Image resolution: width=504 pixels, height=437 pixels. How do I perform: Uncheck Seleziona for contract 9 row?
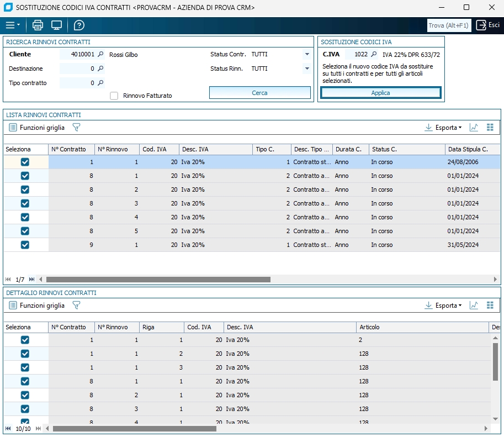(x=25, y=245)
